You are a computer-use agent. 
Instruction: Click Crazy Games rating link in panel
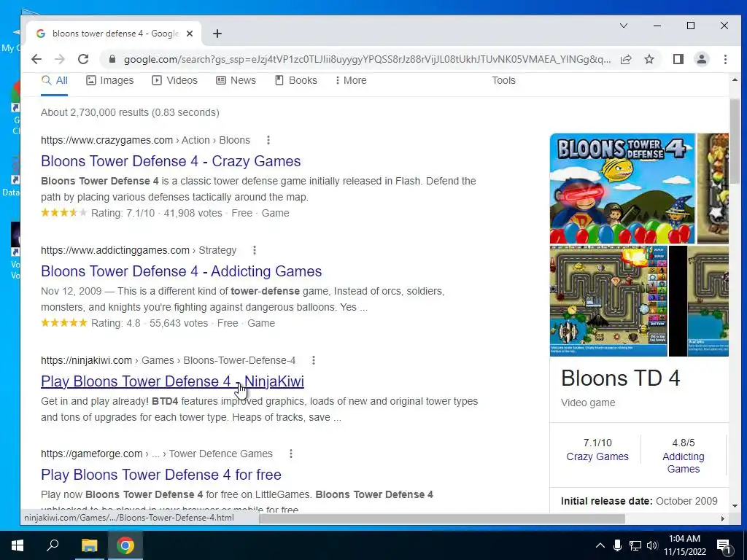point(597,456)
